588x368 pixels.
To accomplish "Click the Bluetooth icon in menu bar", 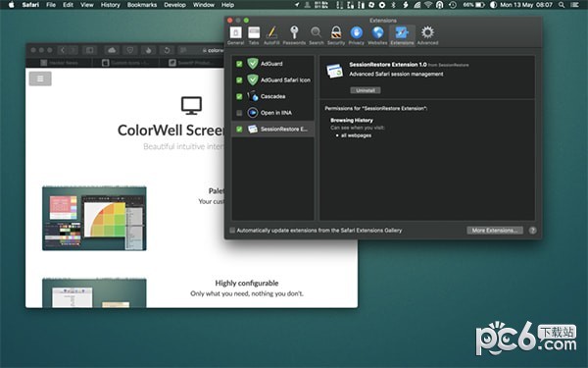I will (393, 5).
